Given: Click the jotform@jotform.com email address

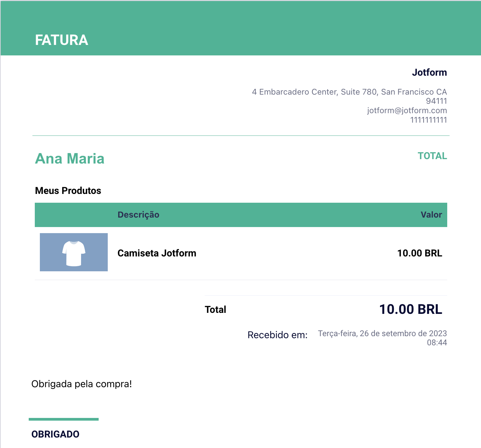Looking at the screenshot, I should 407,110.
